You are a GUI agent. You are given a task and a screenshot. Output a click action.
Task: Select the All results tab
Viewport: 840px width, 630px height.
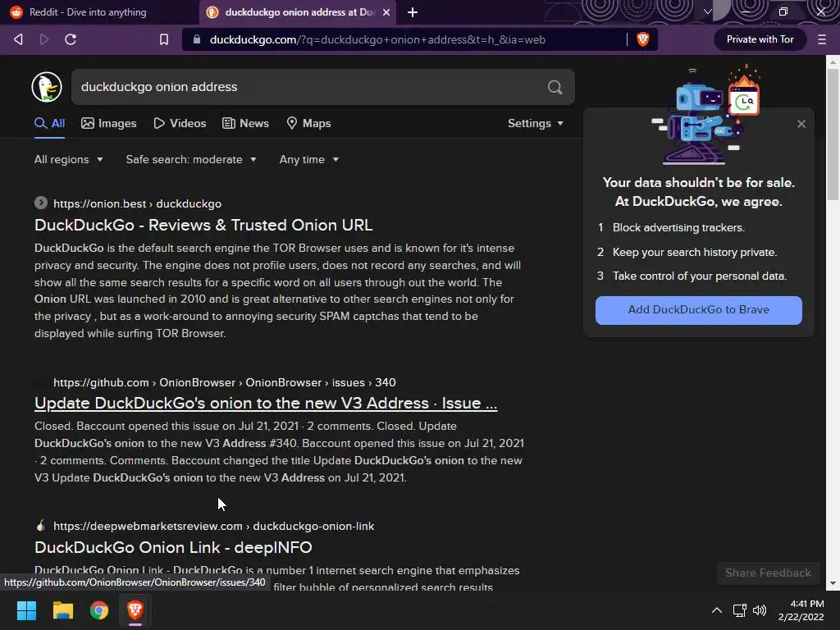click(50, 123)
